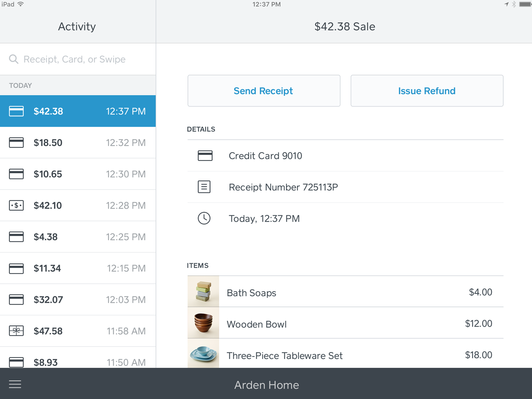Click the card icon on $18.50 sale

[16, 143]
